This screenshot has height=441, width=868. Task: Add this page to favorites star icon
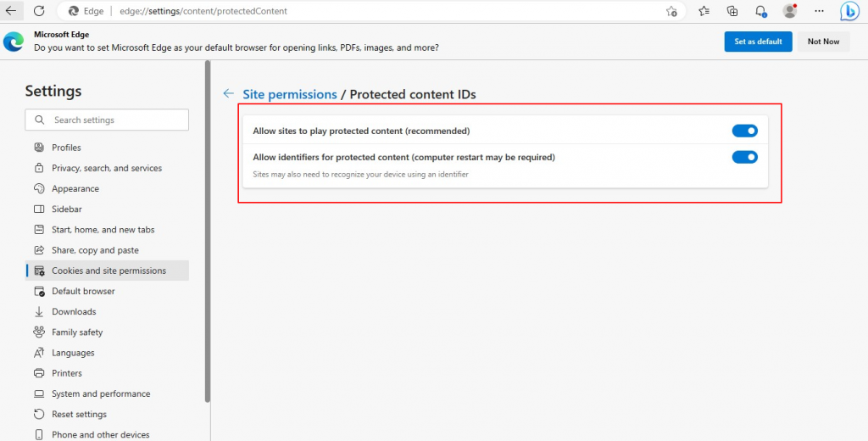pos(671,11)
